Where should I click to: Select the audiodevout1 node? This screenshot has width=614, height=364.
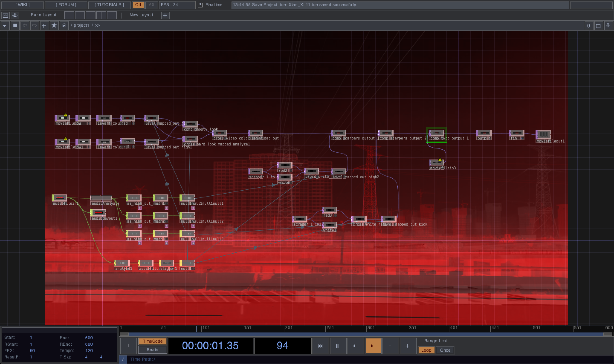[x=98, y=212]
